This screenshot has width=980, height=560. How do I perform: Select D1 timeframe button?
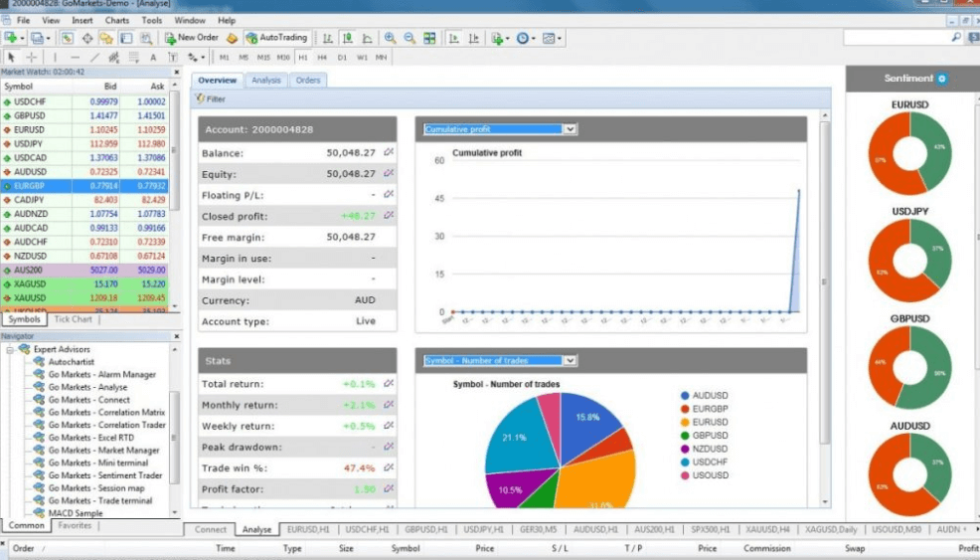coord(342,57)
